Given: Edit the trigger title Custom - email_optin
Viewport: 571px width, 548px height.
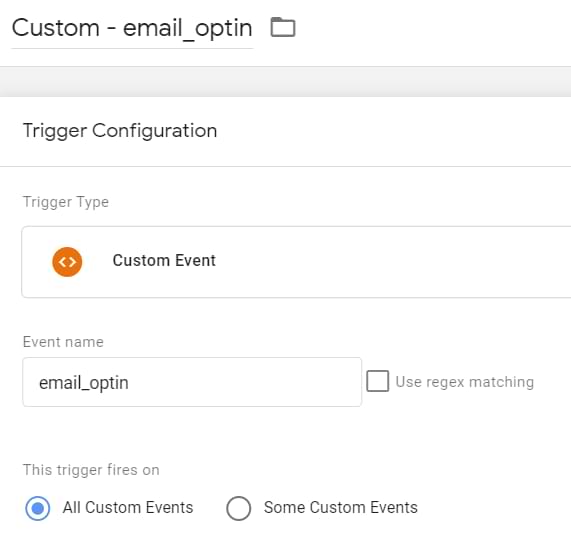Looking at the screenshot, I should (x=132, y=28).
